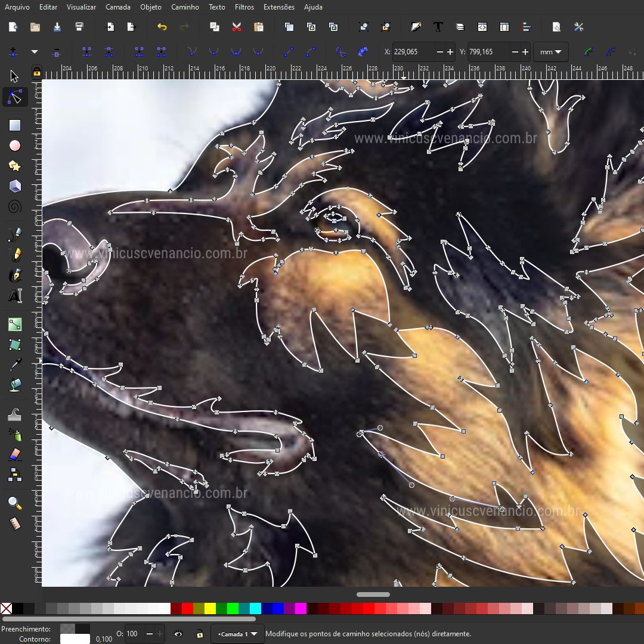Select the Mesh gradient tool
The width and height of the screenshot is (644, 644).
click(x=15, y=345)
